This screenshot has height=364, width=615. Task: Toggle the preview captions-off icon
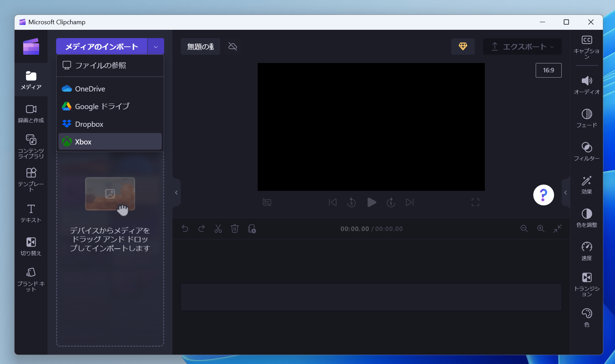[267, 202]
